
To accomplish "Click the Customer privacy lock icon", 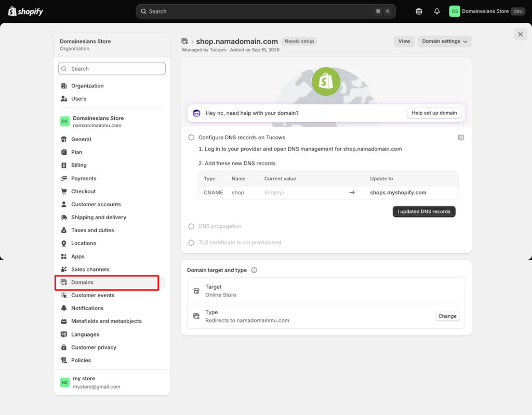I will pyautogui.click(x=64, y=347).
